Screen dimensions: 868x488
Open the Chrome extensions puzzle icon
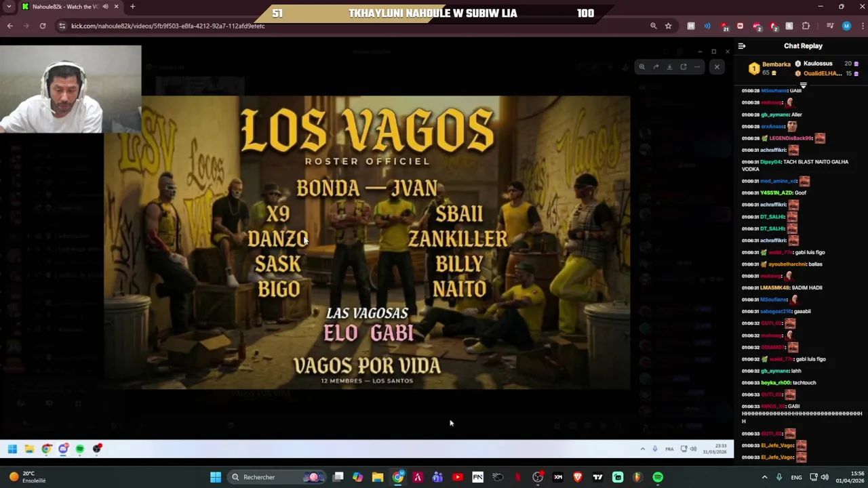click(x=806, y=26)
